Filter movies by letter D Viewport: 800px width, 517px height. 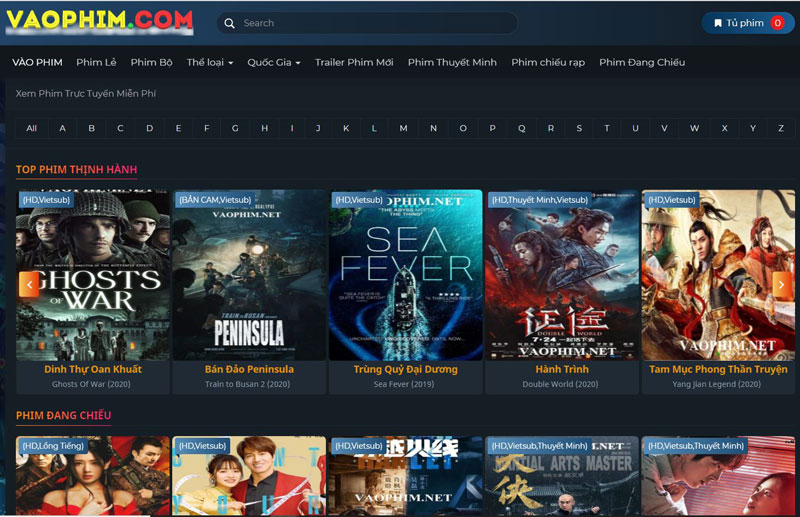pyautogui.click(x=149, y=128)
